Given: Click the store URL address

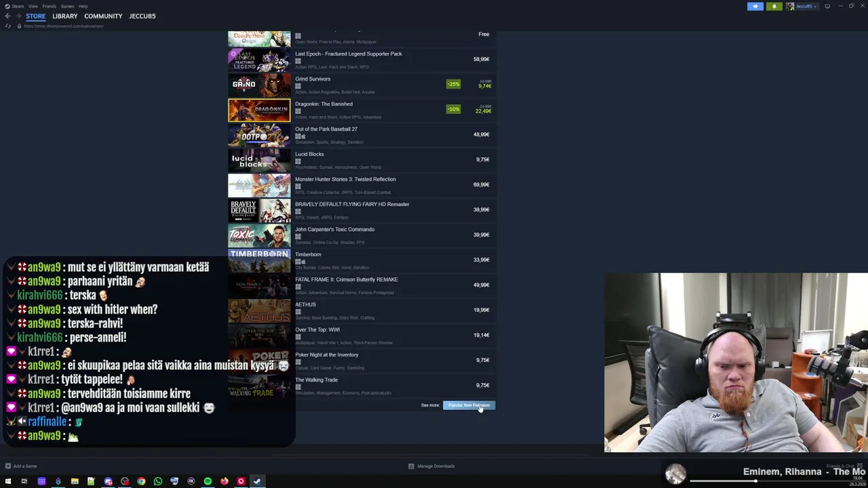Looking at the screenshot, I should tap(64, 26).
